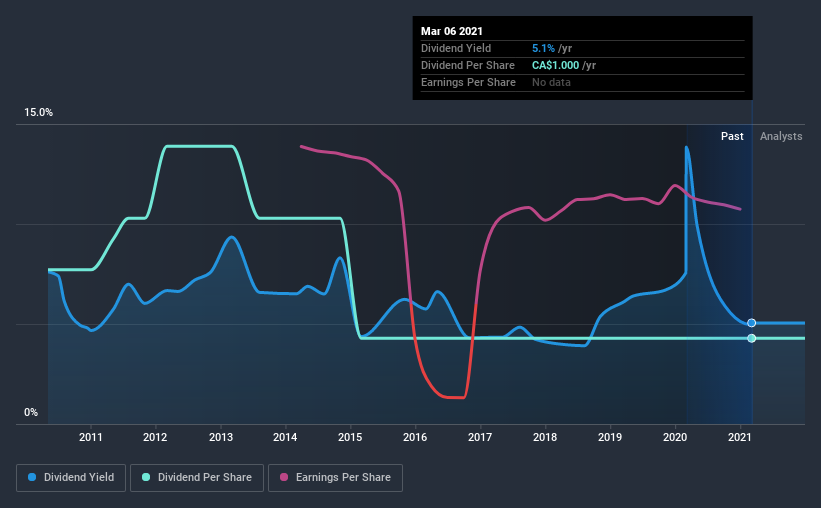Toggle the Earnings Per Share legend button

(x=335, y=478)
